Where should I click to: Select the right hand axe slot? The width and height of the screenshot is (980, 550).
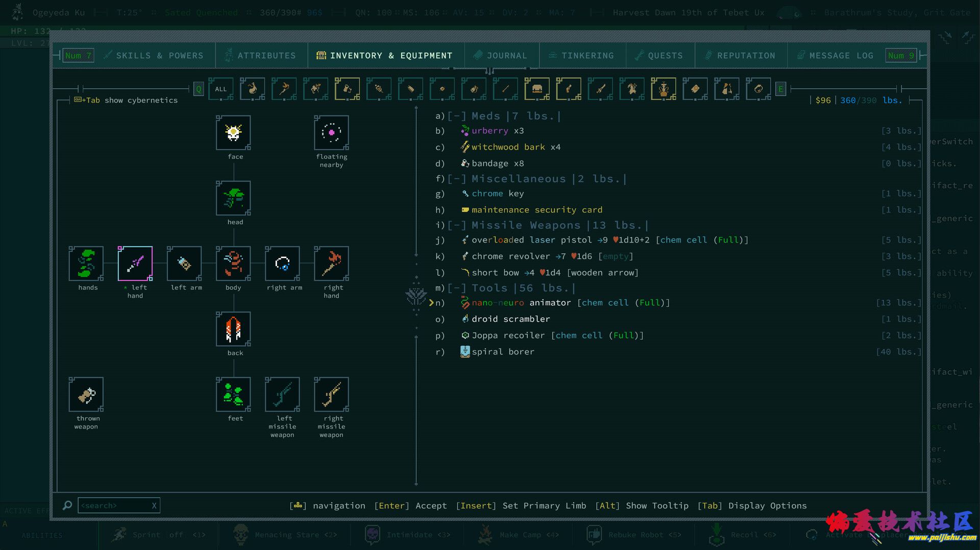coord(331,264)
